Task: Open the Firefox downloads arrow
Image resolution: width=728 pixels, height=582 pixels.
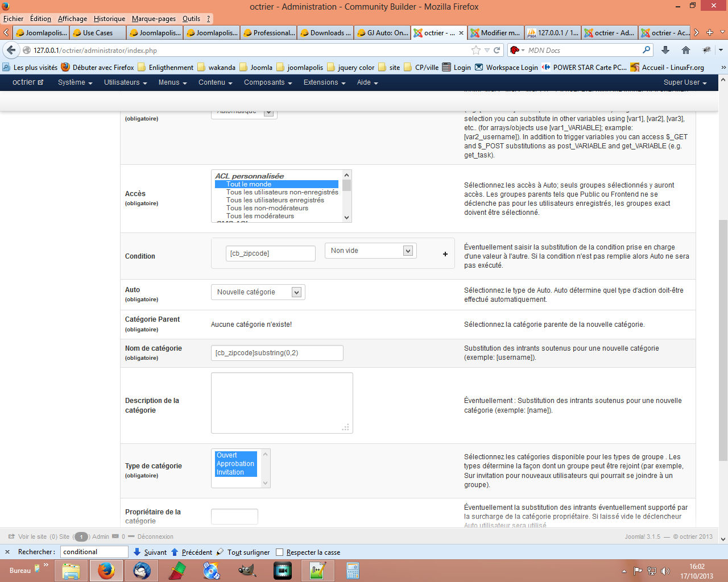Action: (x=665, y=50)
